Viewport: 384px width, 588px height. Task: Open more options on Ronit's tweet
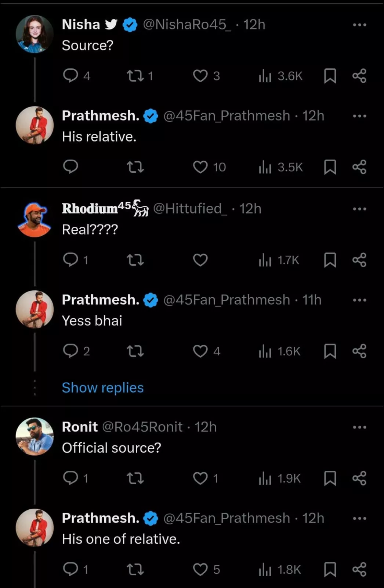(x=359, y=427)
